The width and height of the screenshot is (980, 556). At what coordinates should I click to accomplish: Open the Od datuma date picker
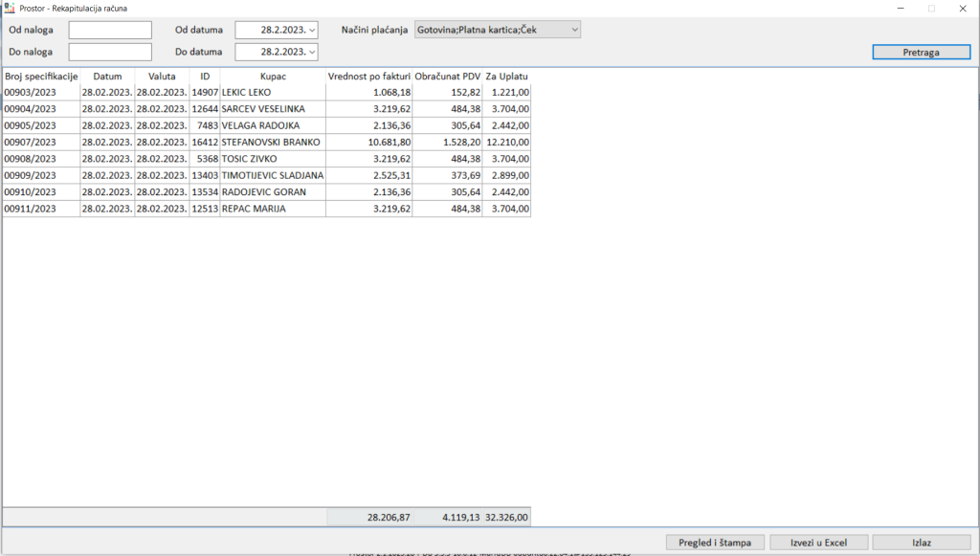click(x=312, y=30)
